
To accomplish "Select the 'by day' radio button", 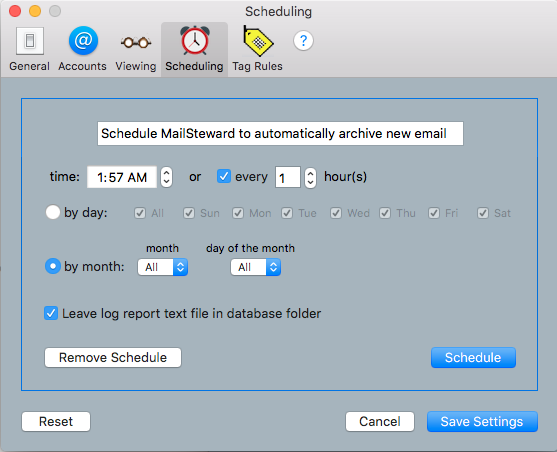I will (53, 212).
